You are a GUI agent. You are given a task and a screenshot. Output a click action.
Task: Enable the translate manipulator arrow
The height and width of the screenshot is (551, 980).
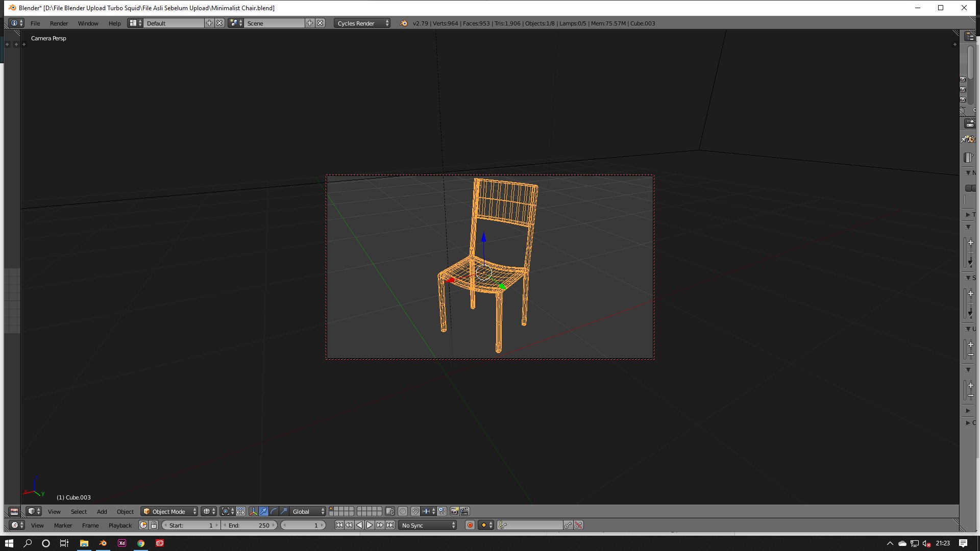tap(263, 511)
